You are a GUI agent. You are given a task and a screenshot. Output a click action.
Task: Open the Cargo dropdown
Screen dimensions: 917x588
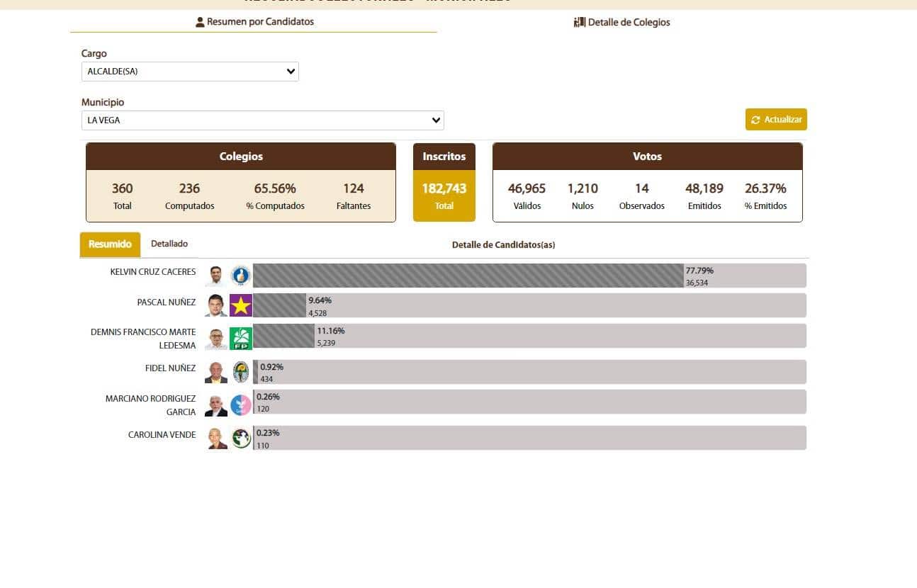point(190,72)
